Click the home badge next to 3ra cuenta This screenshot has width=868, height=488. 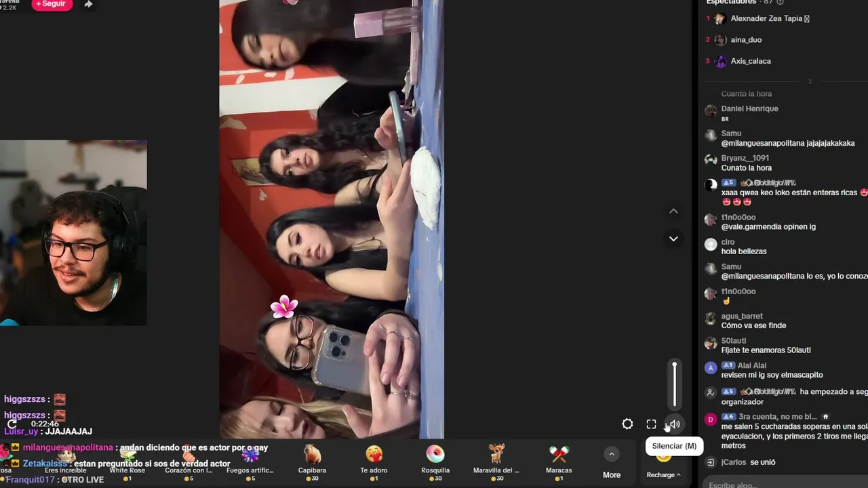pos(825,417)
